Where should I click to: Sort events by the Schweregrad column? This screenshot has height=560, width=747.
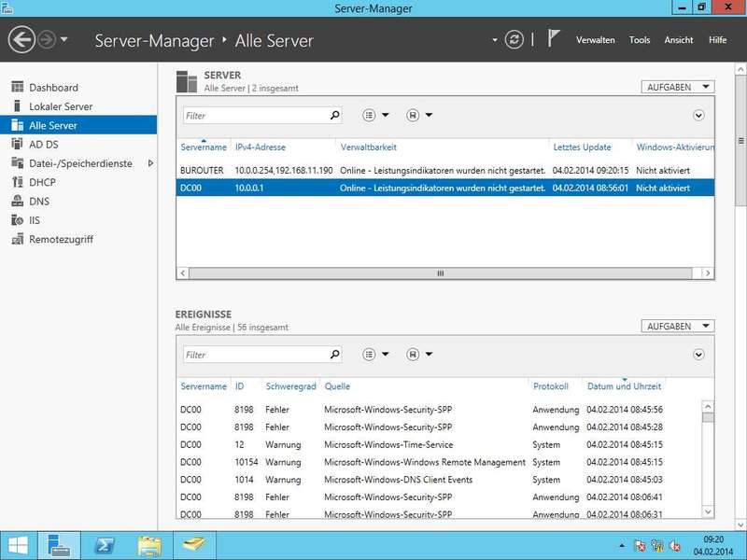290,386
